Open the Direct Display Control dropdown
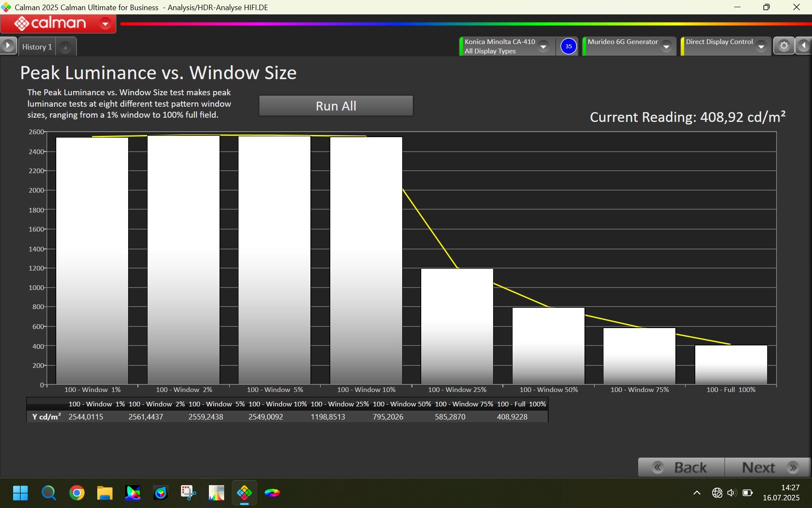This screenshot has height=508, width=812. [761, 47]
